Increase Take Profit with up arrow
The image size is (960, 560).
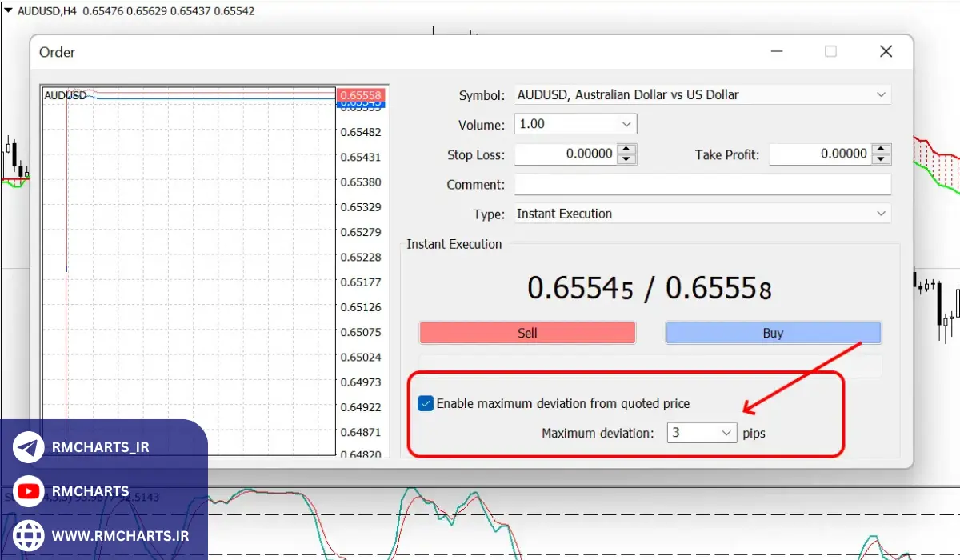(x=882, y=149)
